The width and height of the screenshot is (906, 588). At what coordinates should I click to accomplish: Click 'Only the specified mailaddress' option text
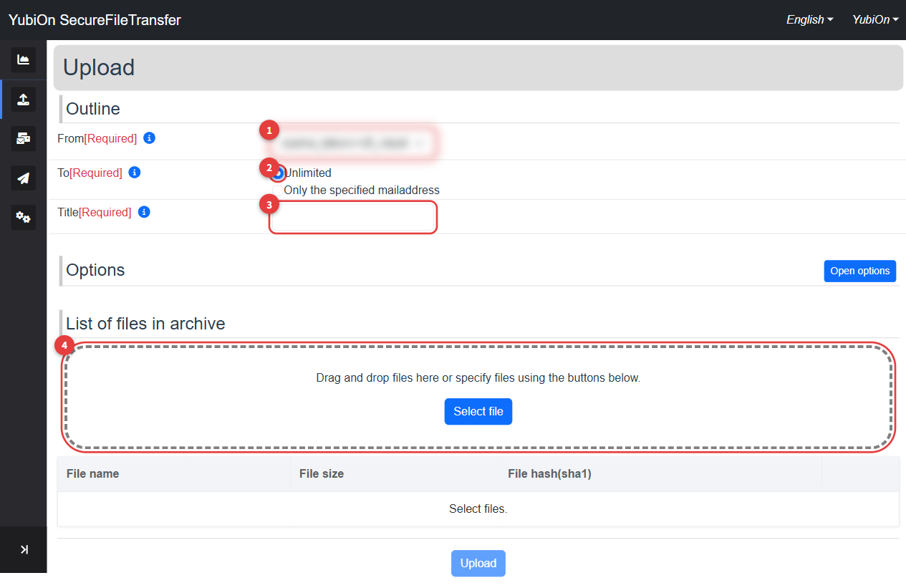pos(362,190)
